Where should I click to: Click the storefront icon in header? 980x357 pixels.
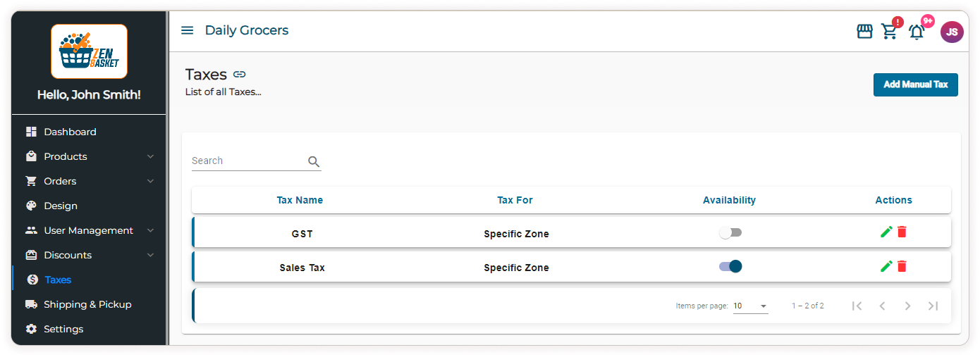point(864,32)
